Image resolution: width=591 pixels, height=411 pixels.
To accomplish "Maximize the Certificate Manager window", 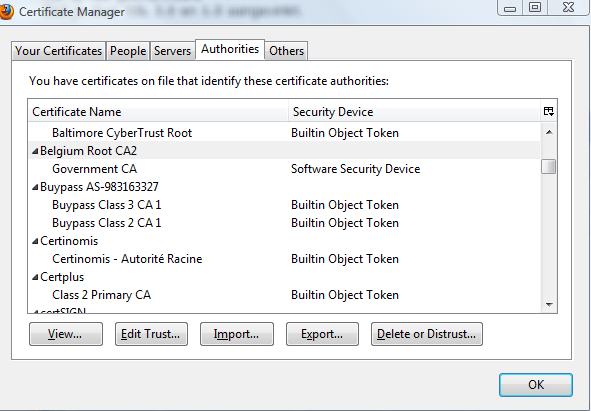I will point(535,8).
